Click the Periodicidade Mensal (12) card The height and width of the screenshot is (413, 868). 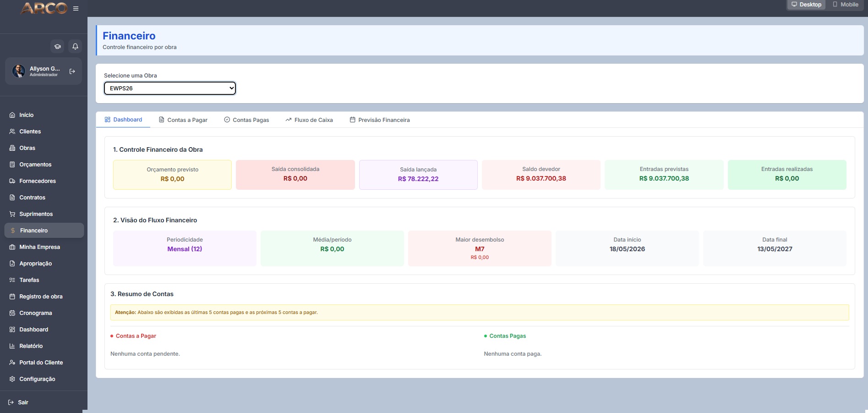point(185,248)
